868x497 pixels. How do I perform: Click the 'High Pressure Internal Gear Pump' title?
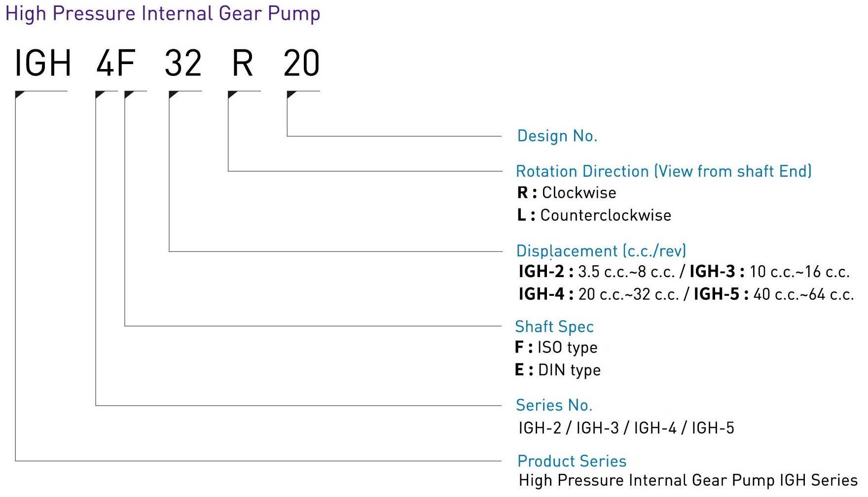tap(163, 13)
